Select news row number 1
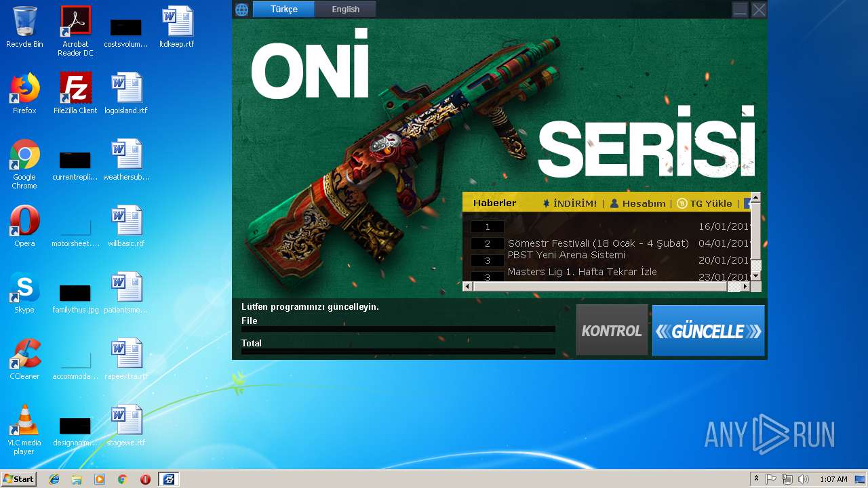Image resolution: width=868 pixels, height=488 pixels. tap(488, 227)
